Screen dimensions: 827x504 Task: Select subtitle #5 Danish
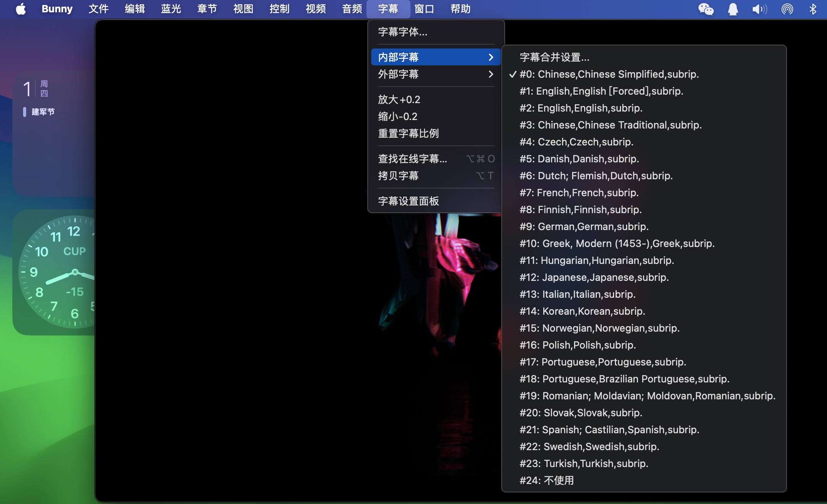(644, 159)
